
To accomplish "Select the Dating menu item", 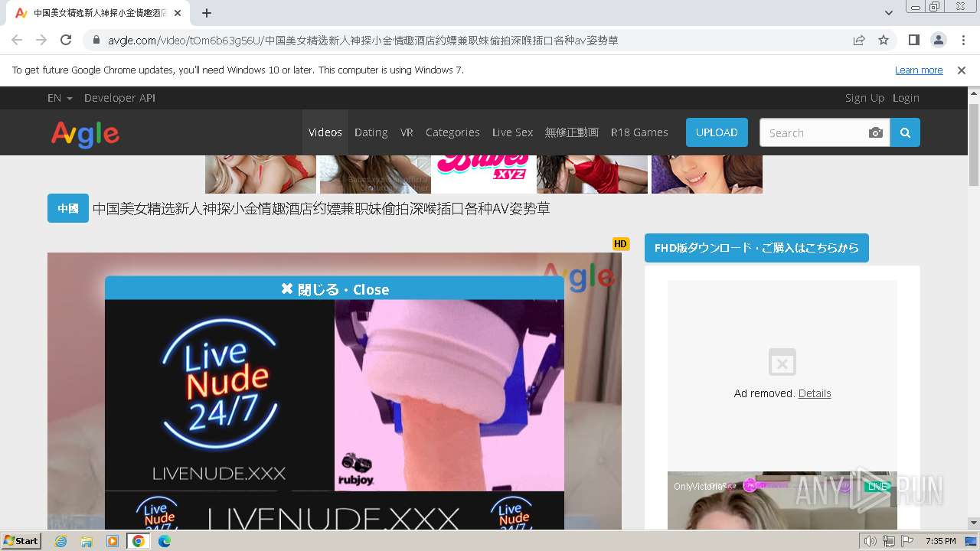I will (371, 132).
